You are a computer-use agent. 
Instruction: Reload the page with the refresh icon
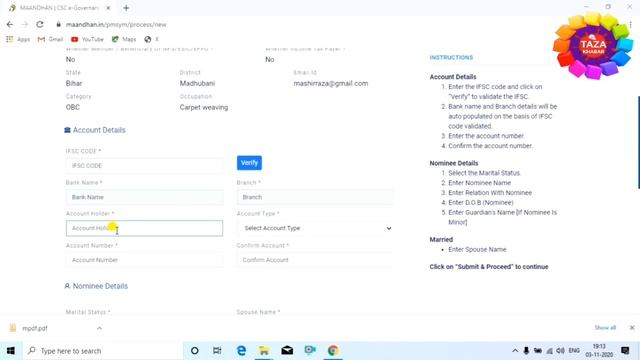click(x=40, y=24)
